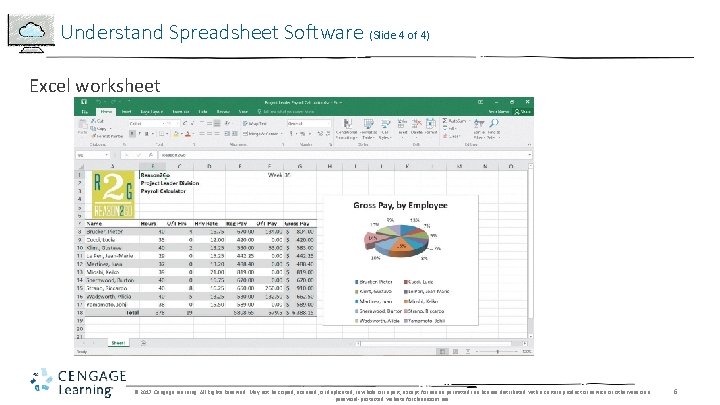Click the Paste icon in Clipboard group

tap(83, 125)
